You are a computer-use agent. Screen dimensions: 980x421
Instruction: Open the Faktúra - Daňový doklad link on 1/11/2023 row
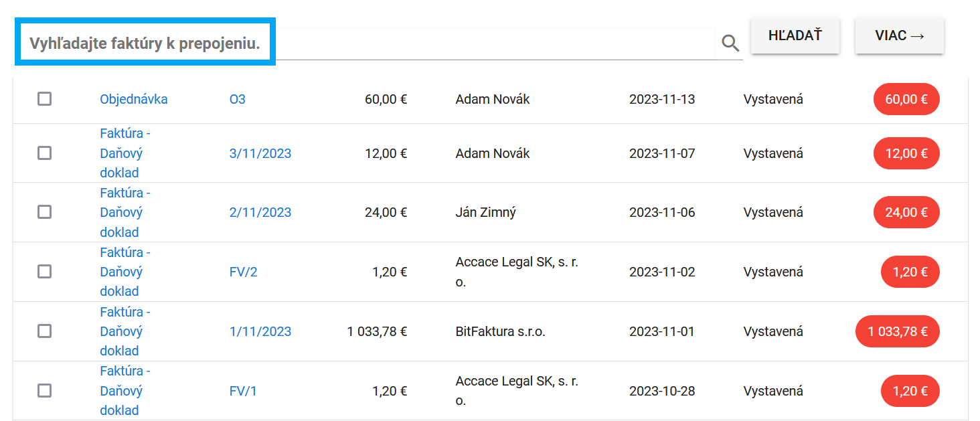pos(124,331)
